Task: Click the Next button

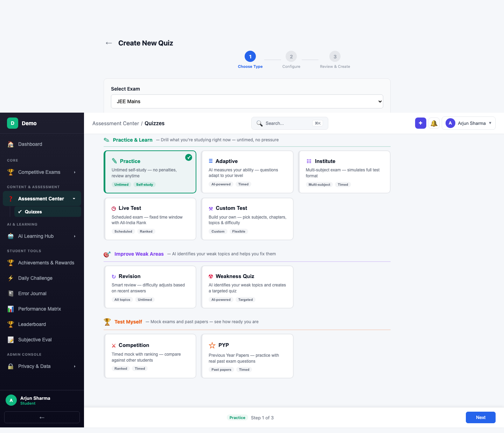Action: click(481, 417)
